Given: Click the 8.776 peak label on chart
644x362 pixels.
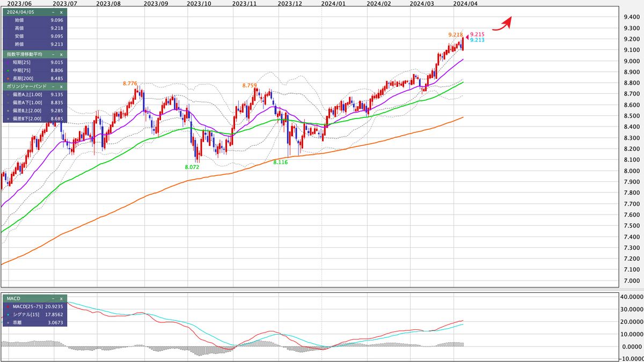Looking at the screenshot, I should tap(130, 83).
